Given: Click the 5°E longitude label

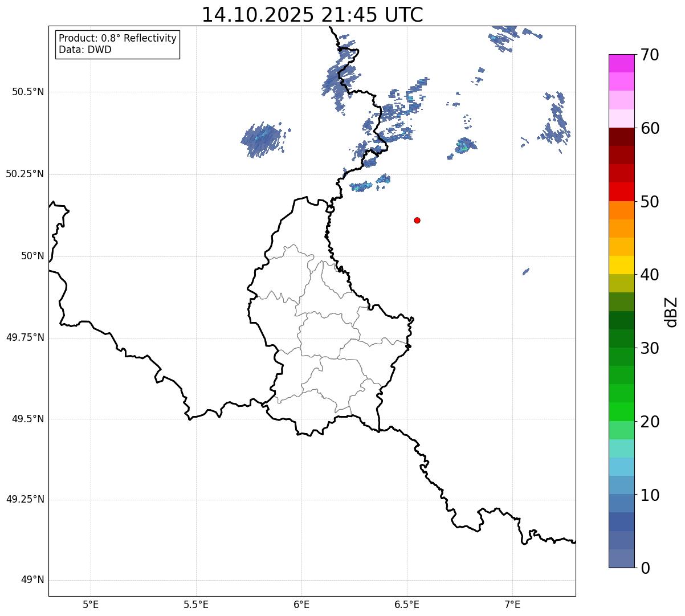Looking at the screenshot, I should [x=91, y=604].
